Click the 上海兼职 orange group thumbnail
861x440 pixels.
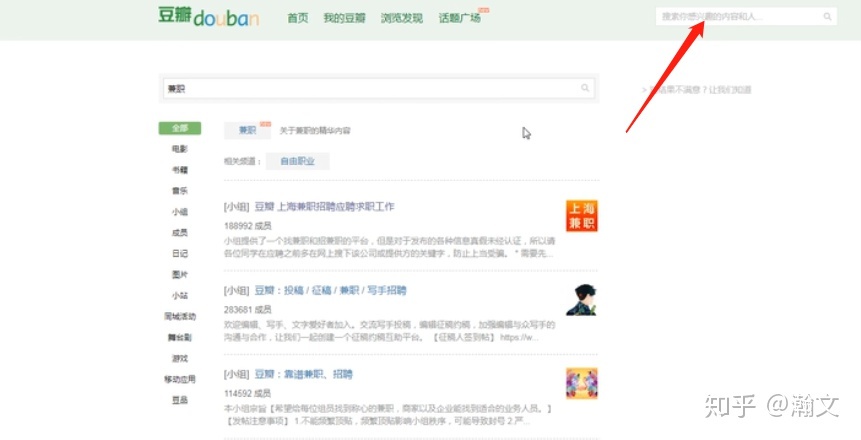pyautogui.click(x=582, y=216)
